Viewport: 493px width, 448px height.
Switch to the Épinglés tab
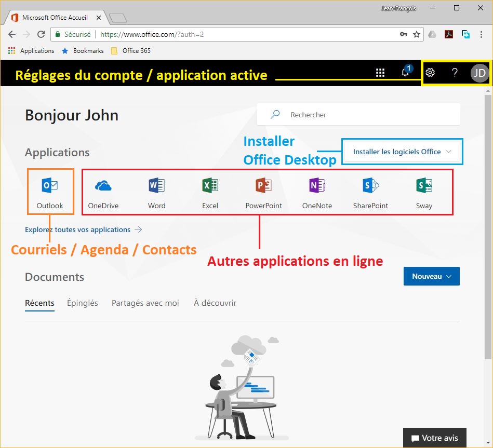pos(82,303)
